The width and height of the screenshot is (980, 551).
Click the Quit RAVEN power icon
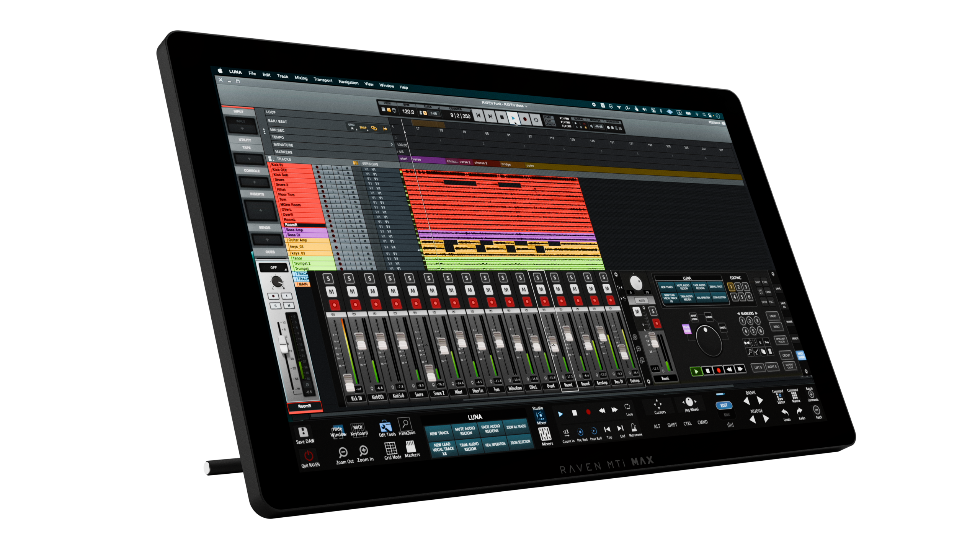point(308,455)
